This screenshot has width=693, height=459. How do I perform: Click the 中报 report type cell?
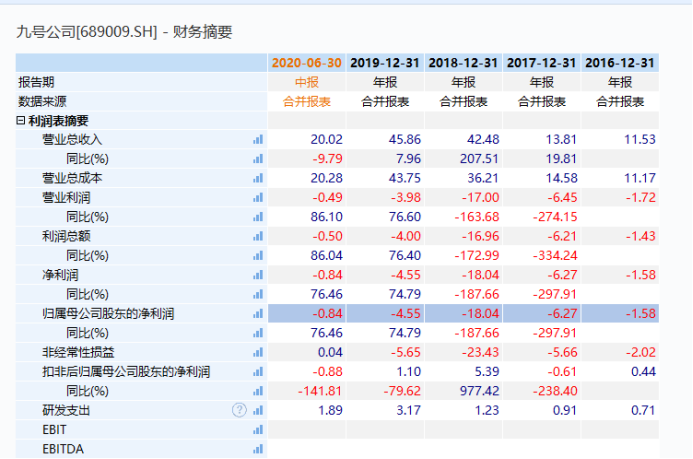click(307, 82)
